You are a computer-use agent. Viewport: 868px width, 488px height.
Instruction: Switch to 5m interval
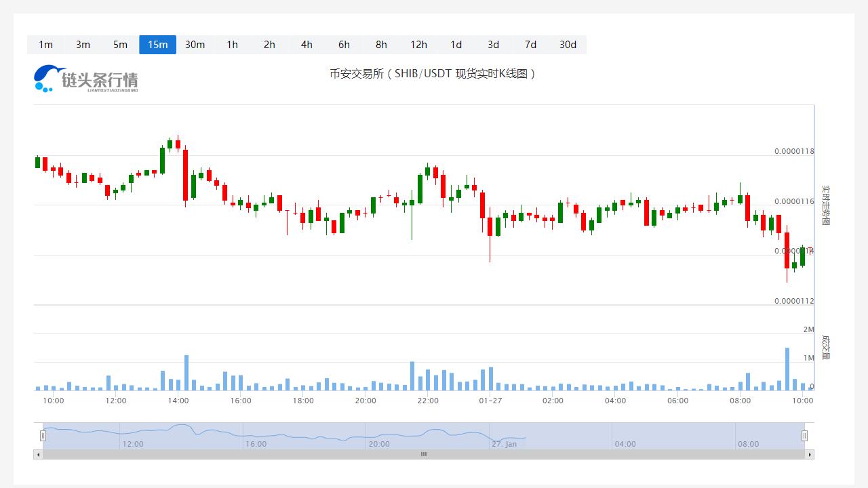[120, 45]
